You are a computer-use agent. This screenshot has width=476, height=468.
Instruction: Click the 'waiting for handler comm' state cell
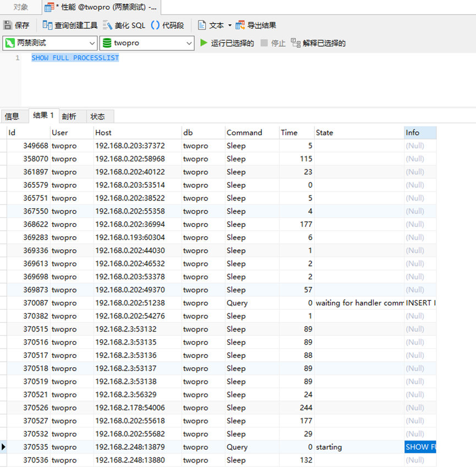[x=359, y=303]
